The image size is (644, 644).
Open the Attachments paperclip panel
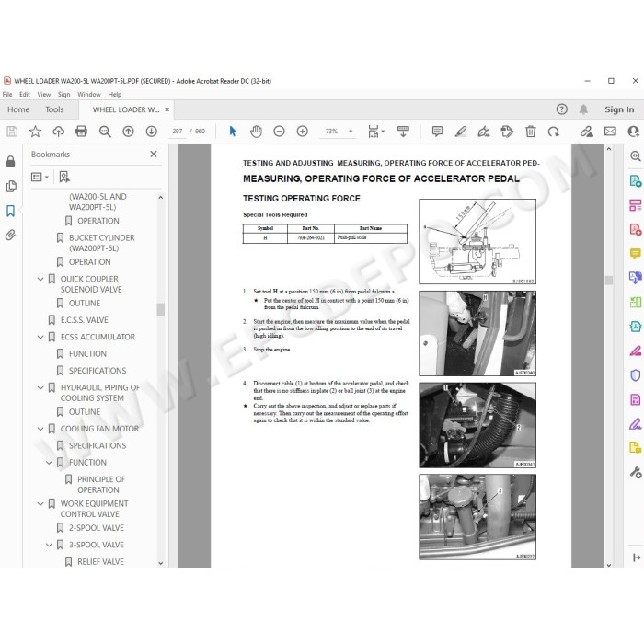(x=11, y=235)
